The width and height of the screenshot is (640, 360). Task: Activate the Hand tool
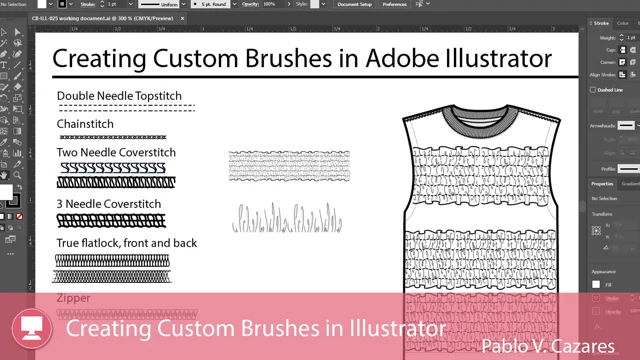[x=4, y=176]
